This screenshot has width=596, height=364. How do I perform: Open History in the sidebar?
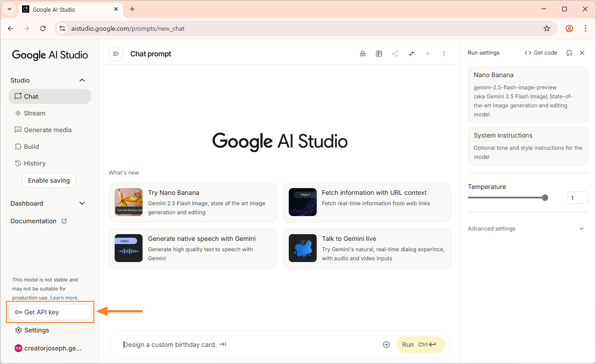(x=50, y=163)
